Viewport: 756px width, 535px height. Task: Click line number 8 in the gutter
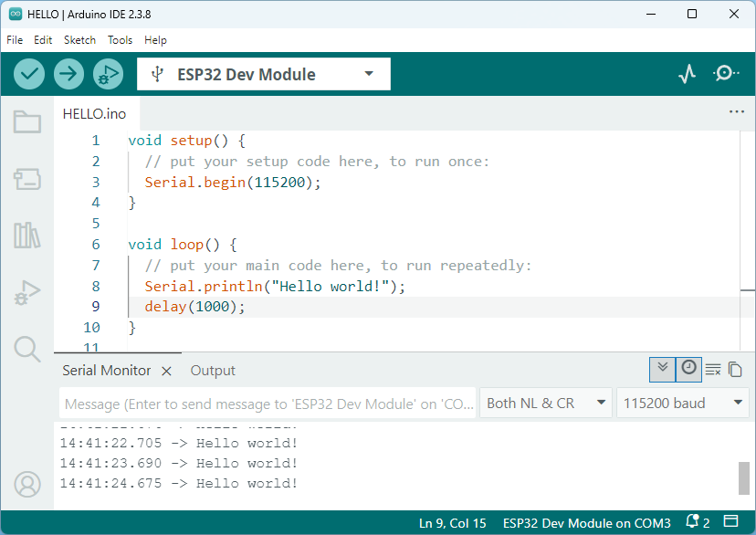tap(96, 287)
